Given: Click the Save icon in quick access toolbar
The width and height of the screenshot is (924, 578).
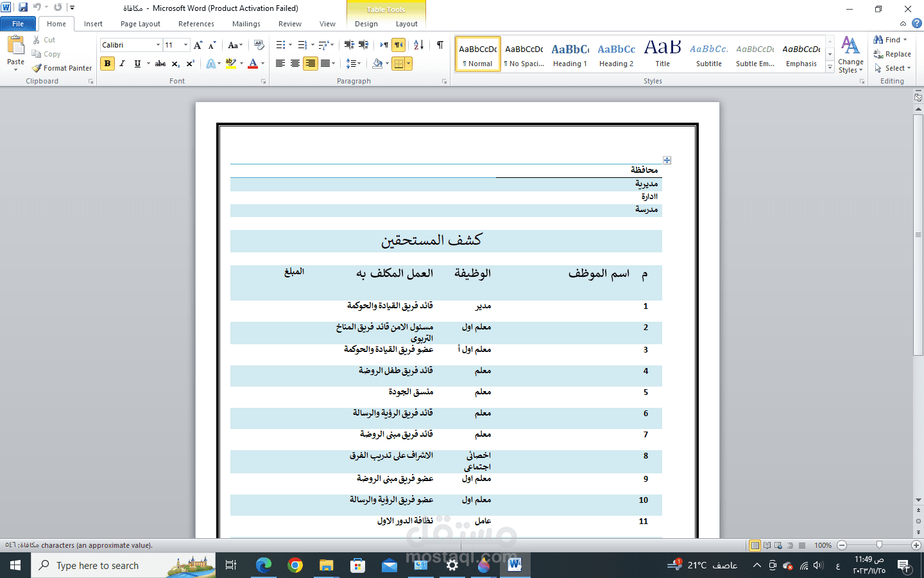Looking at the screenshot, I should [x=23, y=8].
